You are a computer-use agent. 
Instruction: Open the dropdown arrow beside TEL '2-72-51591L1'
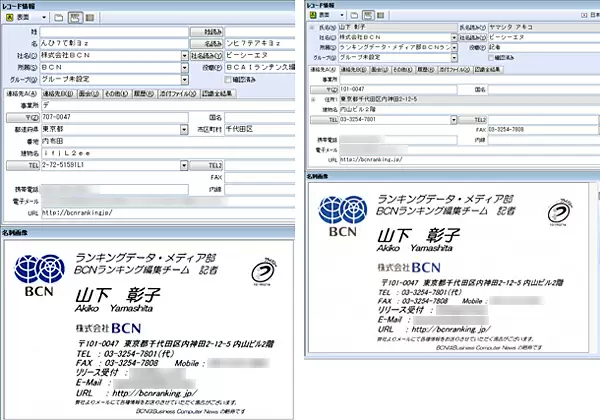184,165
